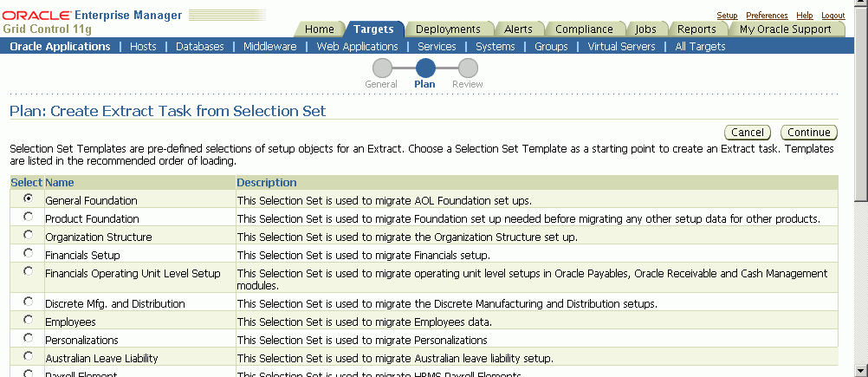This screenshot has width=868, height=377.
Task: Open the My Oracle Support tab
Action: point(786,29)
